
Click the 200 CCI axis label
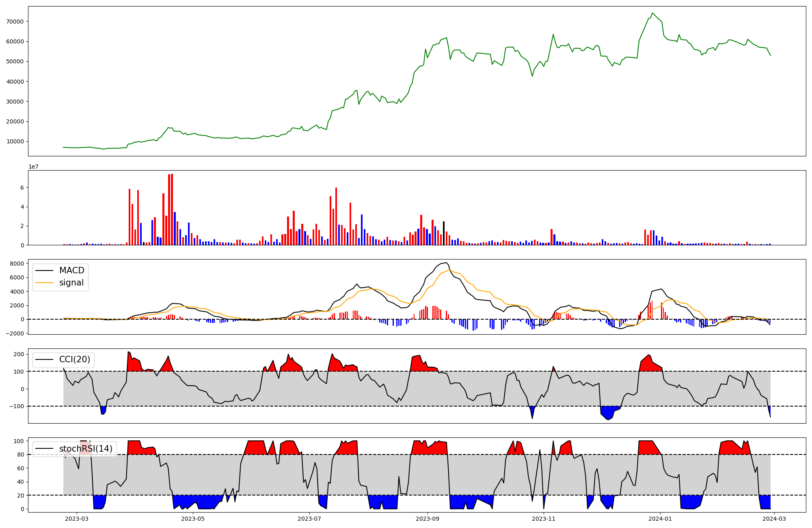pyautogui.click(x=19, y=354)
